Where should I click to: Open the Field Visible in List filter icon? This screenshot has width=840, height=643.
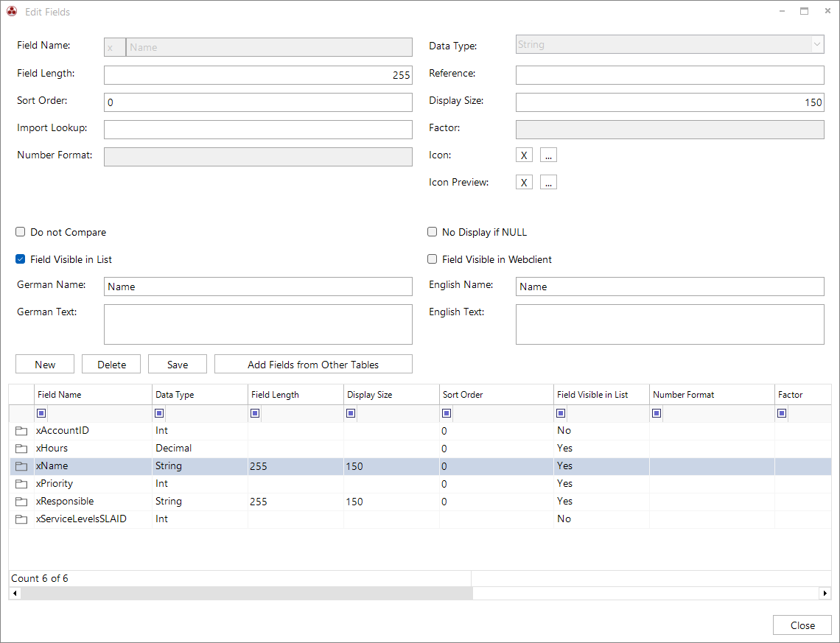click(x=561, y=413)
